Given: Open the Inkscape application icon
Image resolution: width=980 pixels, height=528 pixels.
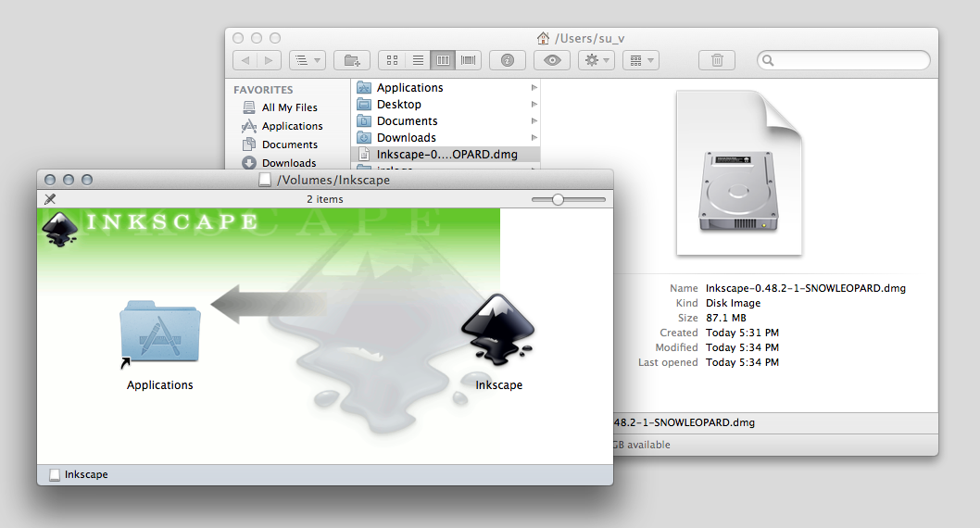Looking at the screenshot, I should pyautogui.click(x=499, y=333).
